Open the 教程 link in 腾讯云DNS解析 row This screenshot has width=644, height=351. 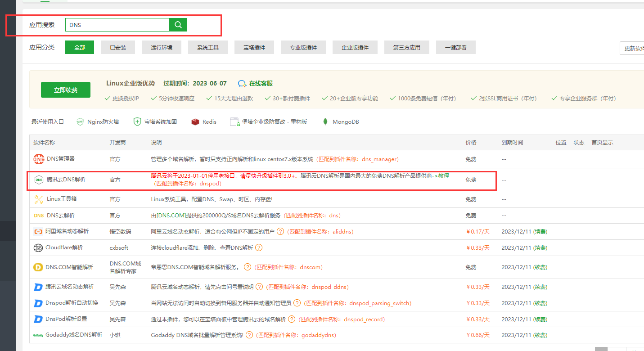443,176
